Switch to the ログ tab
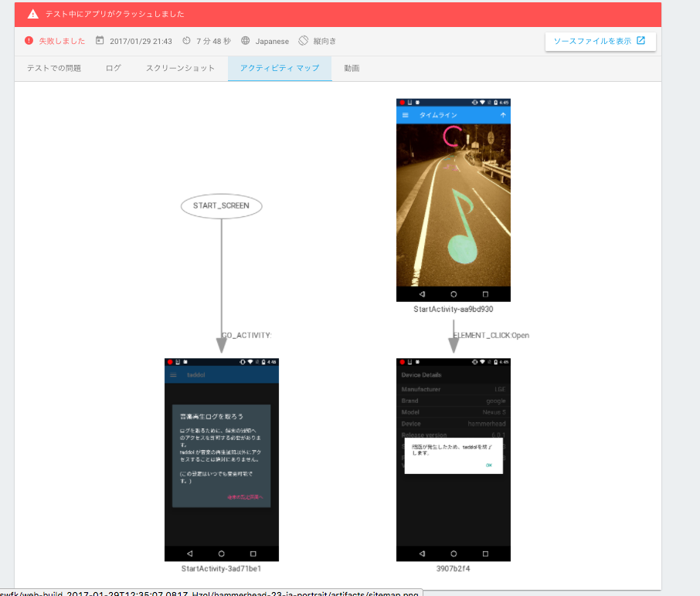The height and width of the screenshot is (596, 700). click(114, 68)
